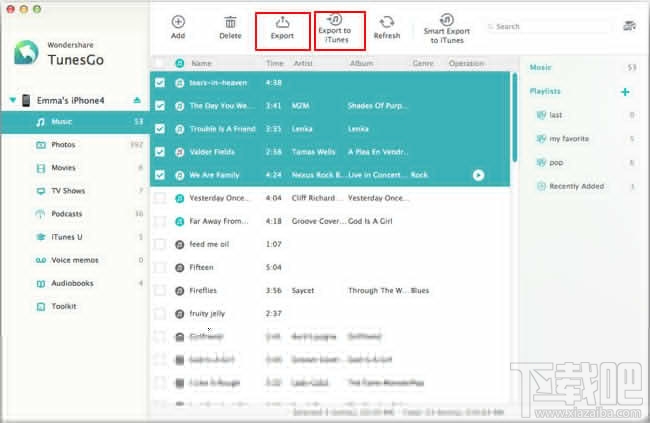Click the music icon in the list header
This screenshot has height=423, width=650.
179,63
